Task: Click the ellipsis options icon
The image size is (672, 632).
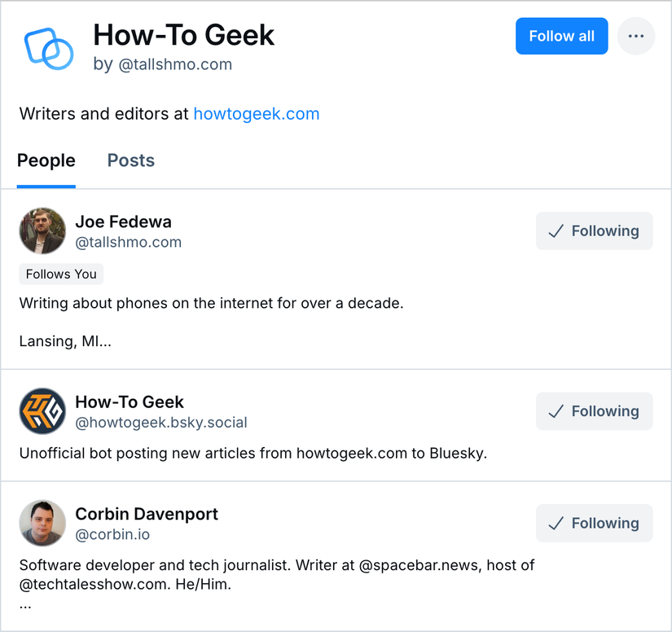Action: coord(635,36)
